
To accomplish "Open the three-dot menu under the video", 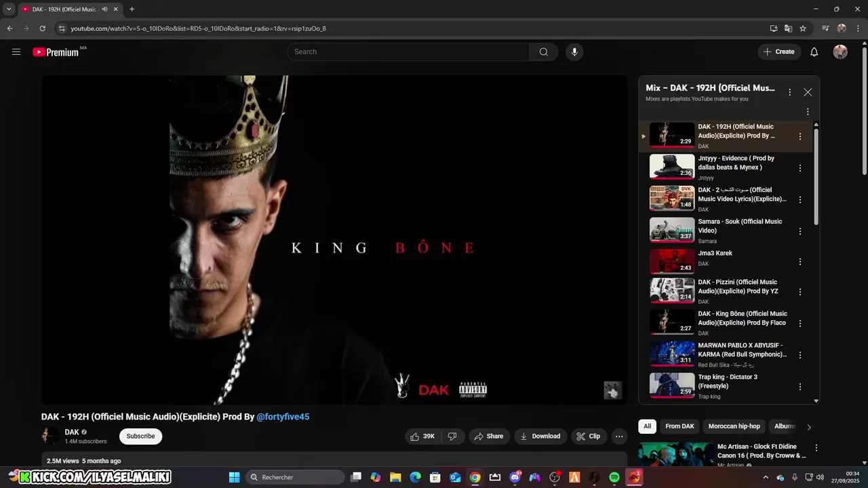I will coord(619,436).
